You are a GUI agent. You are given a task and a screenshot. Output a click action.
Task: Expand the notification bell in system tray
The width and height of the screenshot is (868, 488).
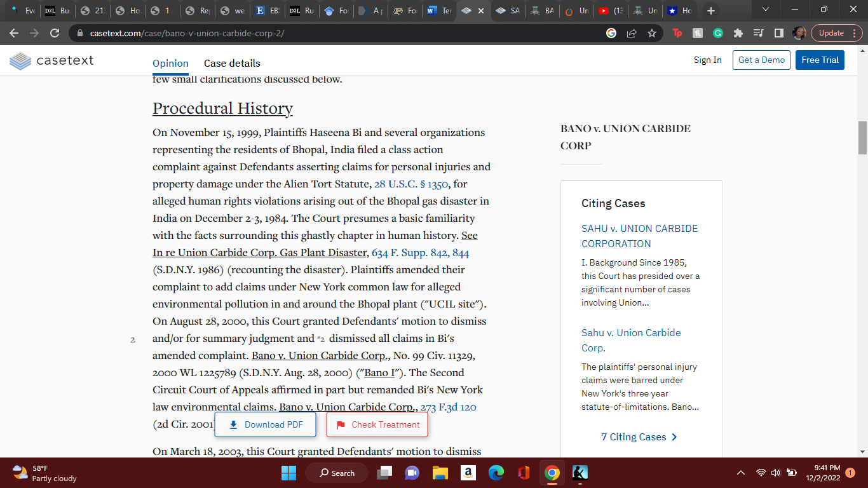tap(850, 473)
